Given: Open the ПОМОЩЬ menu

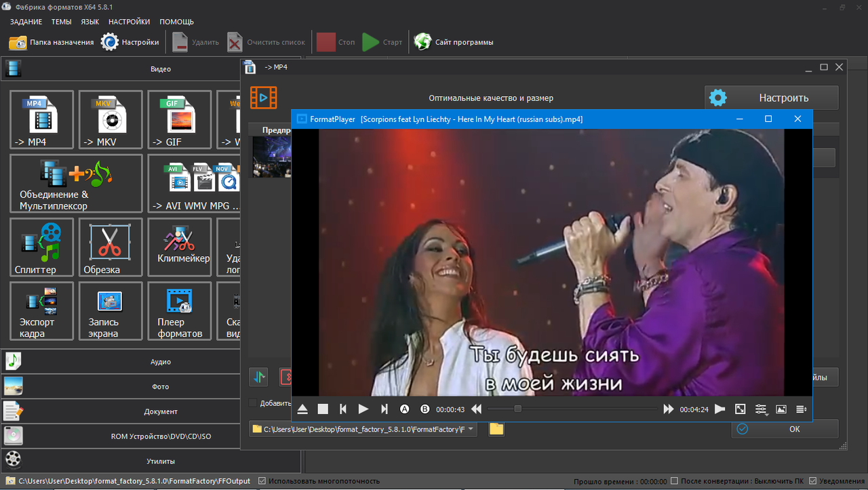Looking at the screenshot, I should click(176, 22).
